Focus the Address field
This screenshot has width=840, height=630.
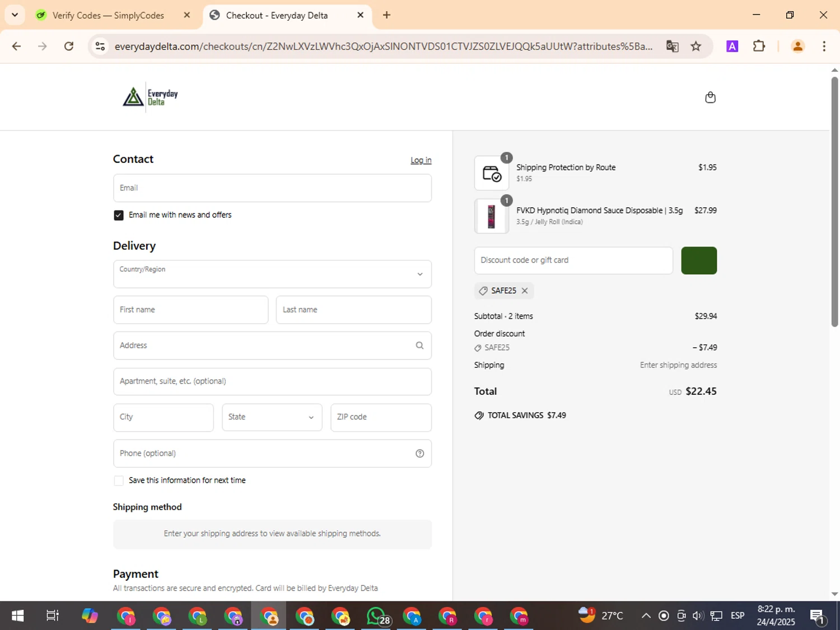point(272,346)
